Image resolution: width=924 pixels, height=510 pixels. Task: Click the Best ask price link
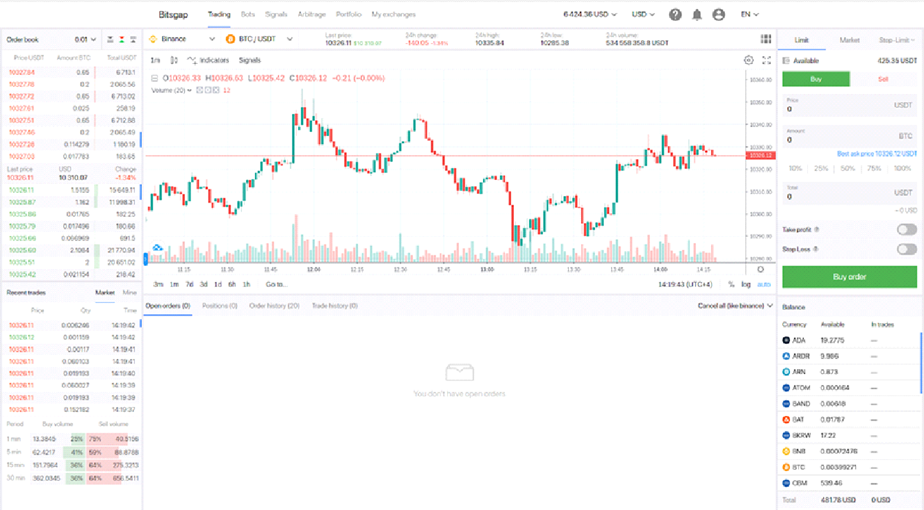pyautogui.click(x=876, y=154)
